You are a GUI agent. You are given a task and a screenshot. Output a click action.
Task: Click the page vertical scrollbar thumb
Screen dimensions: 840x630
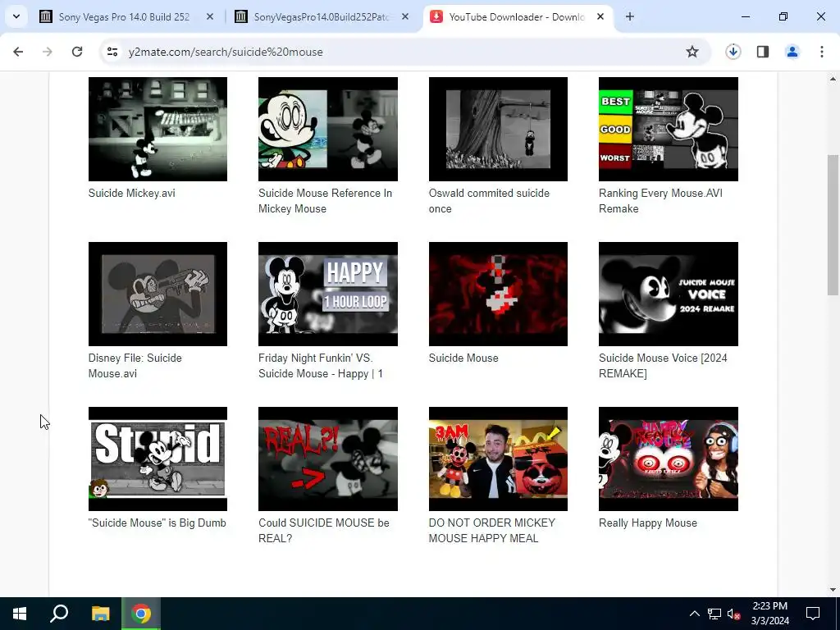833,225
